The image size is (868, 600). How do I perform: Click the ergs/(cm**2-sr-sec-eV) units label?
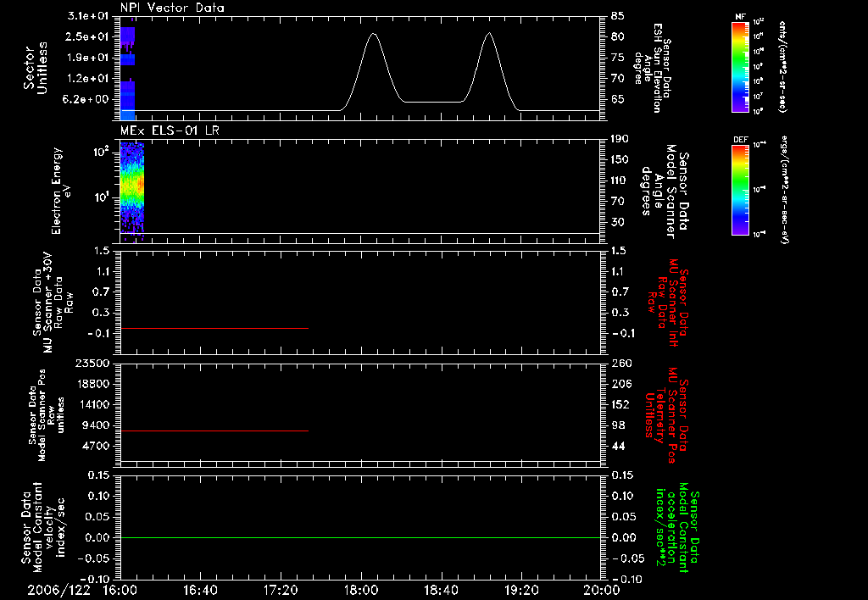[784, 190]
